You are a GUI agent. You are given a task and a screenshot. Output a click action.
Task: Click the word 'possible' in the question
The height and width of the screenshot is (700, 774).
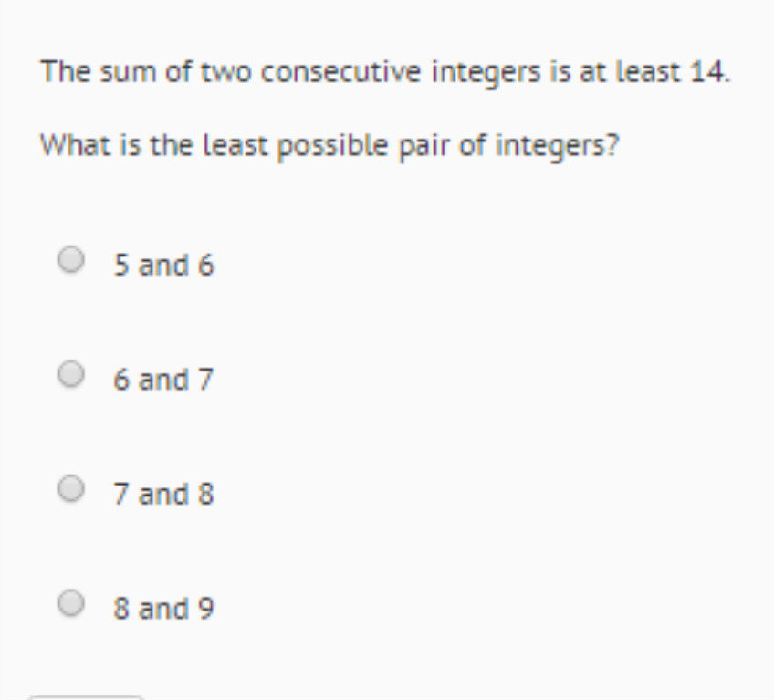pyautogui.click(x=333, y=147)
